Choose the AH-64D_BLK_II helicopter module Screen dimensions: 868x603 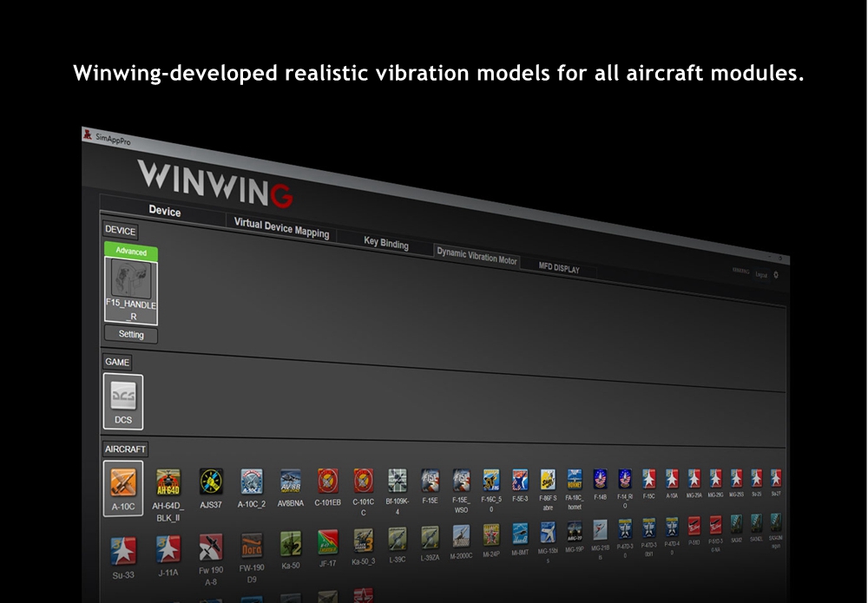168,482
